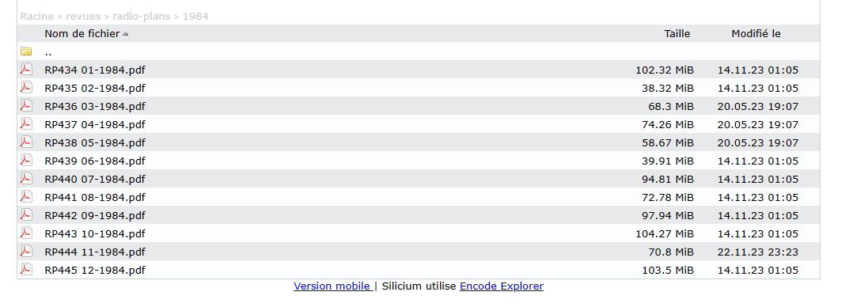The image size is (868, 307).
Task: Click the parent folder icon
Action: pyautogui.click(x=26, y=51)
